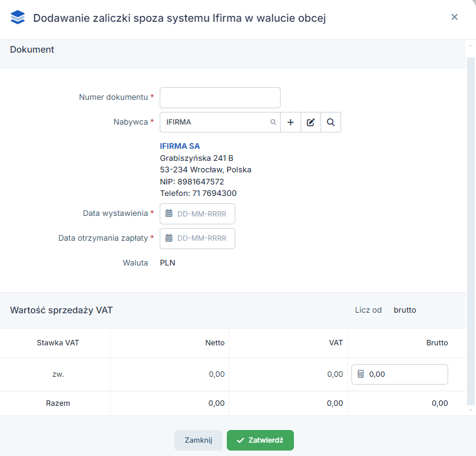Viewport: 476px width, 456px height.
Task: Click the checkmark icon on Zatwierdź
Action: click(240, 440)
